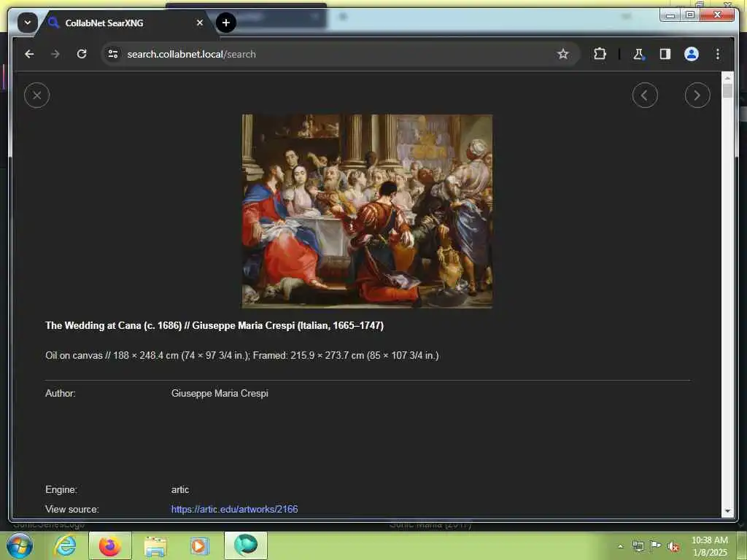
Task: Open the artic.edu/artworks/2166 source link
Action: click(x=234, y=509)
